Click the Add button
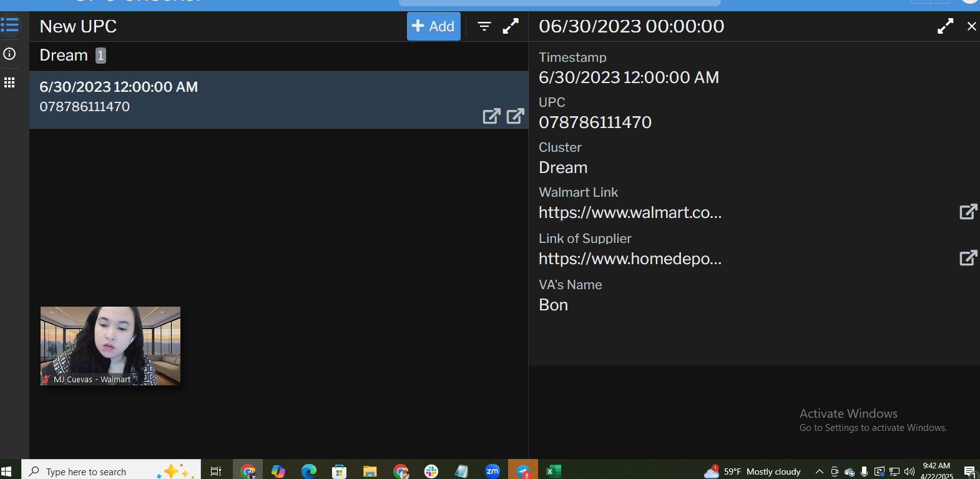Screen dimensions: 980x479 point(433,26)
